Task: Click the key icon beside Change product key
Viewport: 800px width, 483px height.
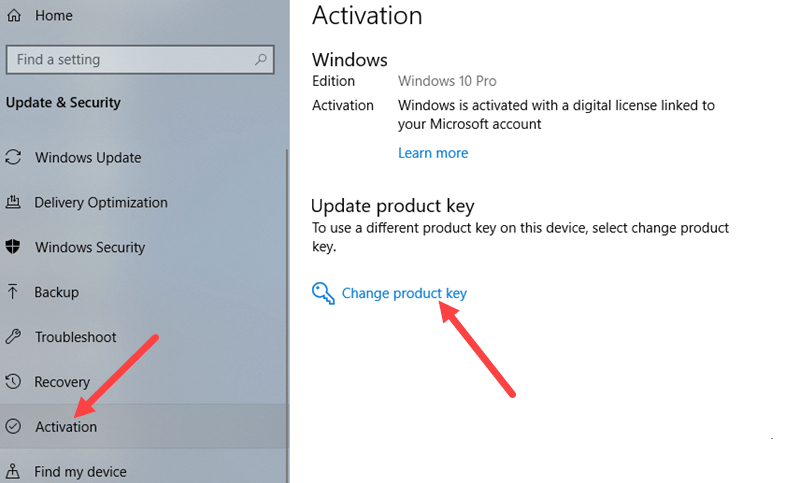Action: (x=323, y=293)
